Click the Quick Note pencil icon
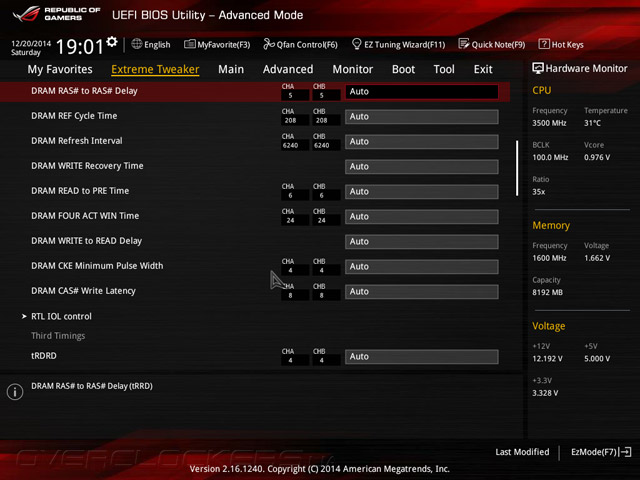 464,44
